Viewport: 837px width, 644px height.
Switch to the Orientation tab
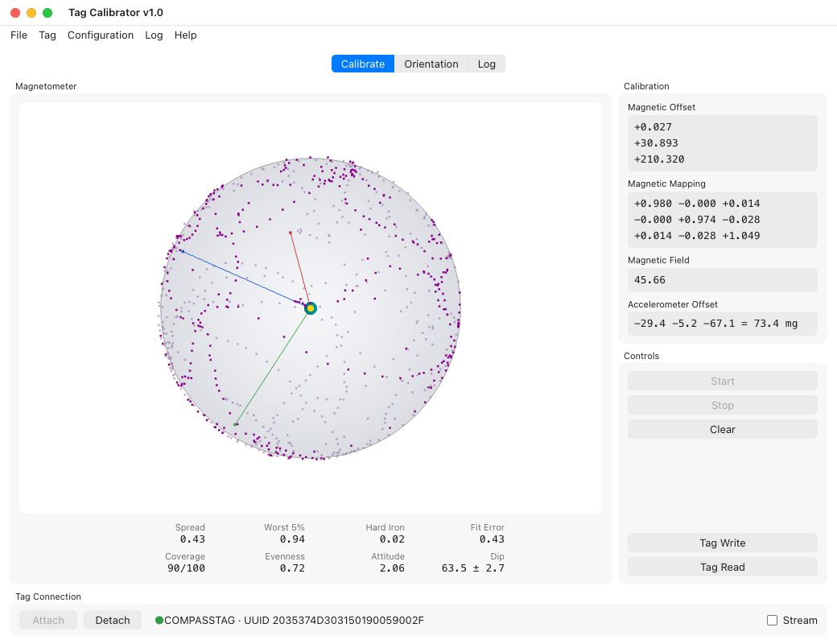(x=431, y=64)
